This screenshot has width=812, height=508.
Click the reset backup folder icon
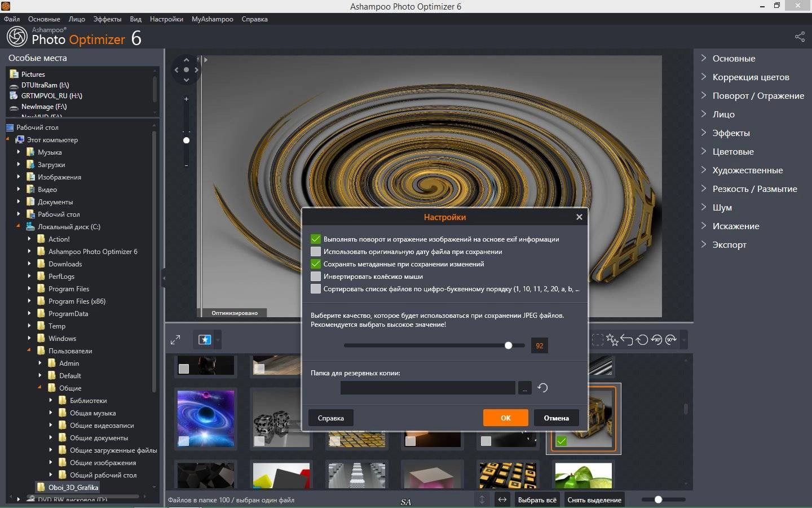pos(542,388)
